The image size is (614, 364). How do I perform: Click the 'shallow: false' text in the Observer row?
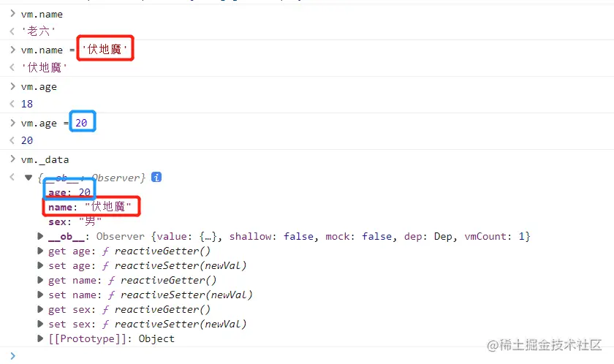tap(271, 236)
